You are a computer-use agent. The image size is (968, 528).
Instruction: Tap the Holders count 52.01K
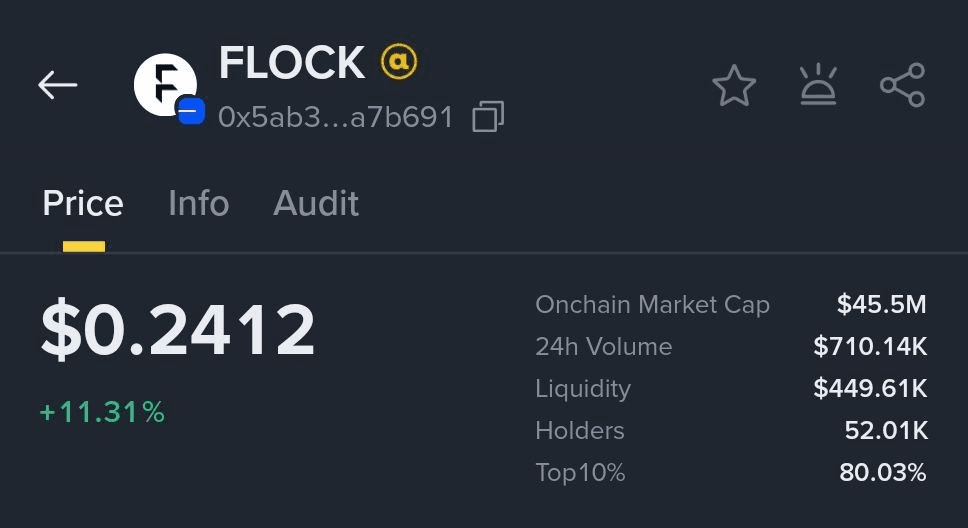click(886, 430)
